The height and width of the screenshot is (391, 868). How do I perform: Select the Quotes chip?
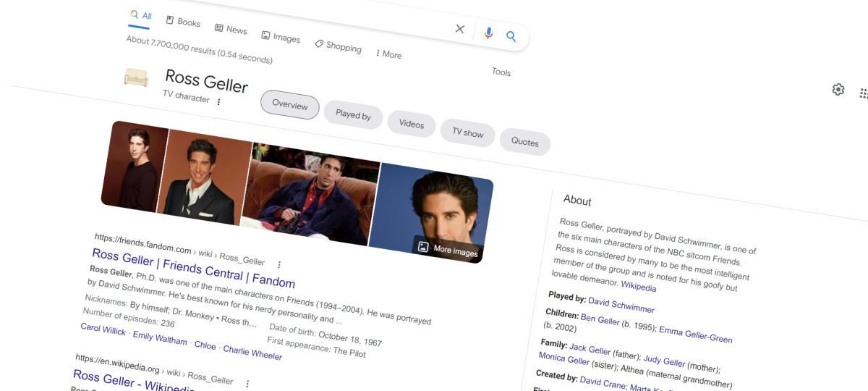(x=524, y=141)
